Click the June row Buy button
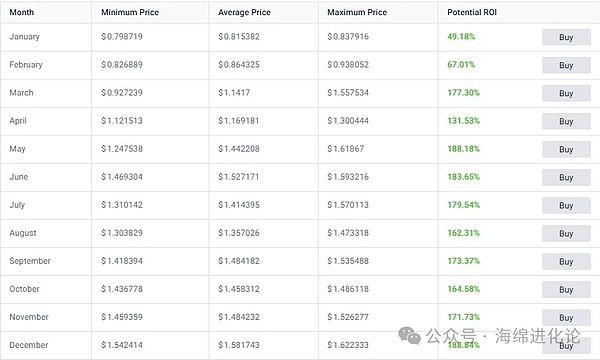600x360 pixels. [566, 177]
